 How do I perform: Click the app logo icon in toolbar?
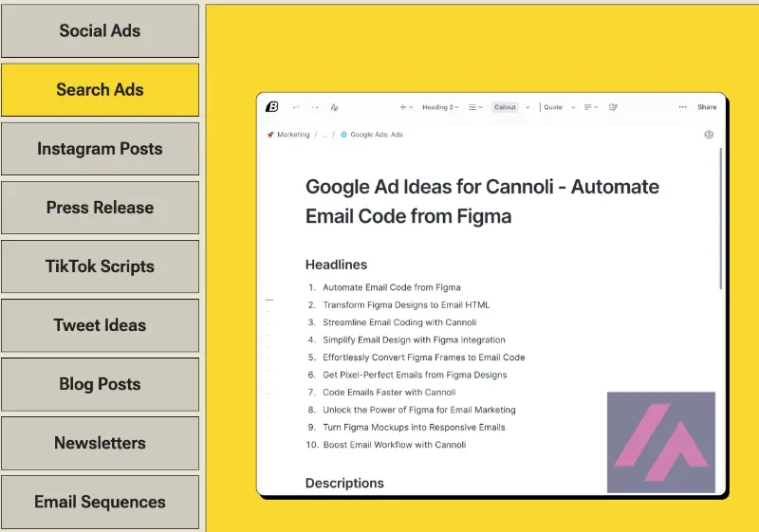coord(272,107)
